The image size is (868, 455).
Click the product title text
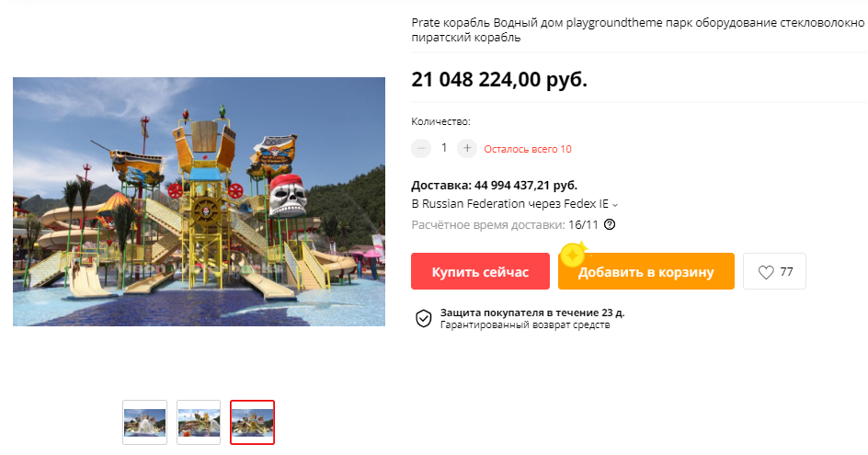[x=638, y=30]
